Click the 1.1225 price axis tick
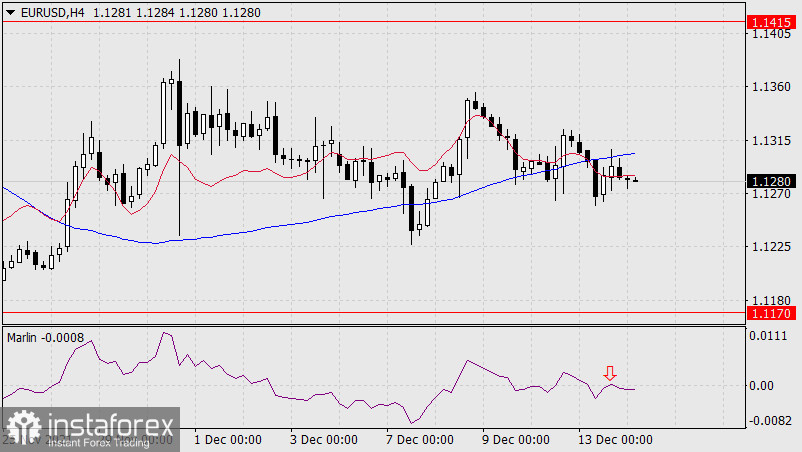This screenshot has width=802, height=452. point(770,247)
